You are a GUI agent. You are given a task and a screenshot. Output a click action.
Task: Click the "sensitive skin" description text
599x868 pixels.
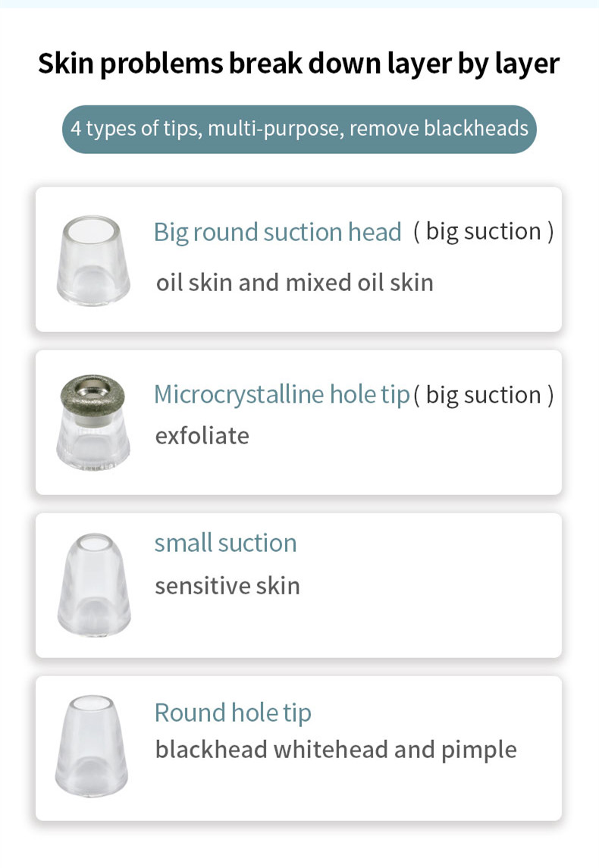(x=227, y=586)
